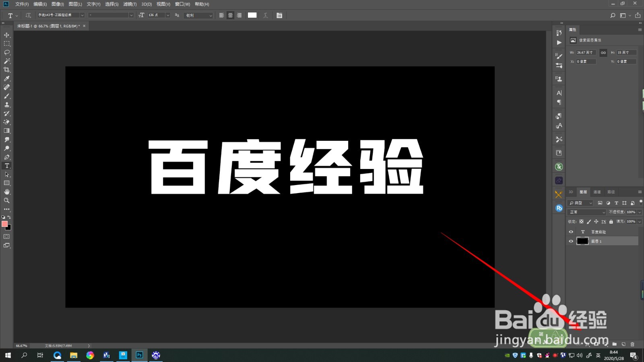
Task: Open the 窗口 menu
Action: [182, 4]
